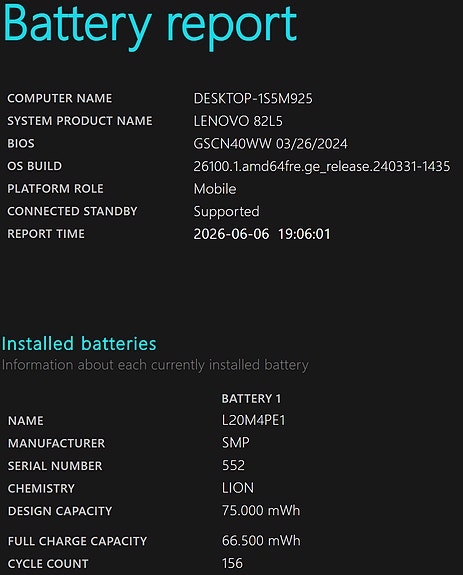This screenshot has height=575, width=463.
Task: Select the manufacturer value SMP
Action: tap(236, 443)
